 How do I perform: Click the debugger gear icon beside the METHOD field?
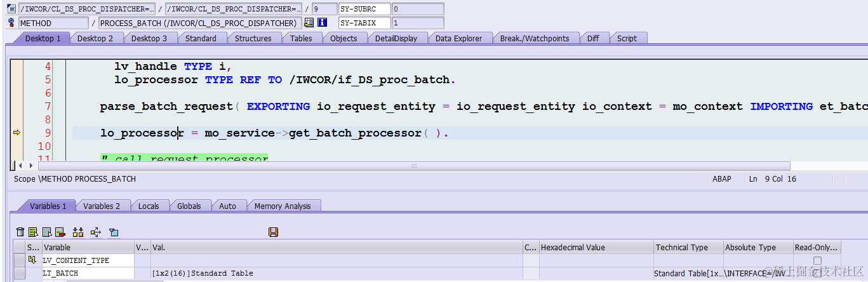11,23
